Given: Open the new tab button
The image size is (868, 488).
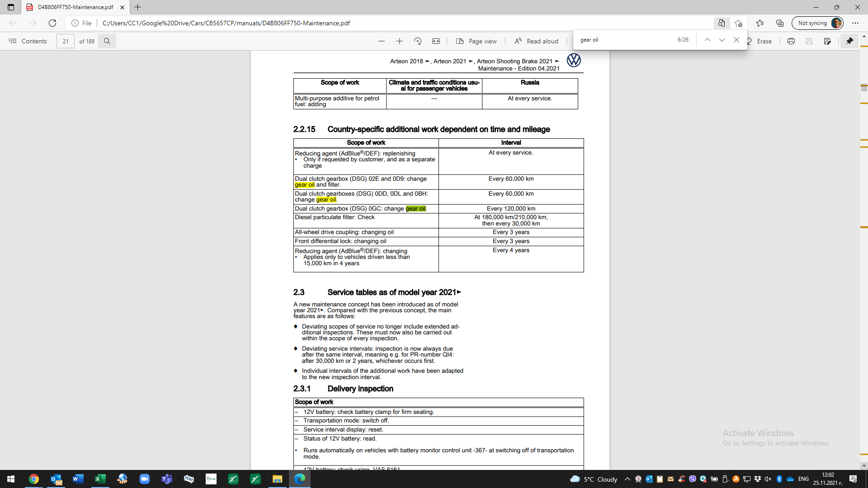Looking at the screenshot, I should tap(138, 7).
